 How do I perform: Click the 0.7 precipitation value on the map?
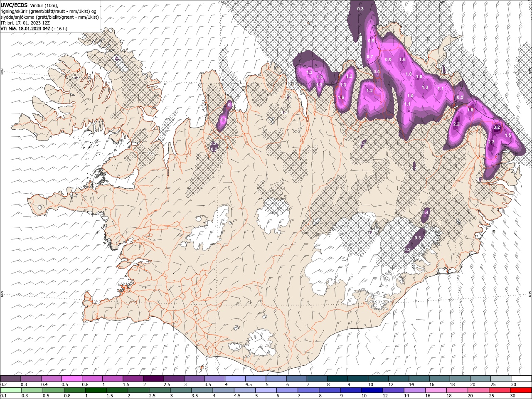point(370,57)
